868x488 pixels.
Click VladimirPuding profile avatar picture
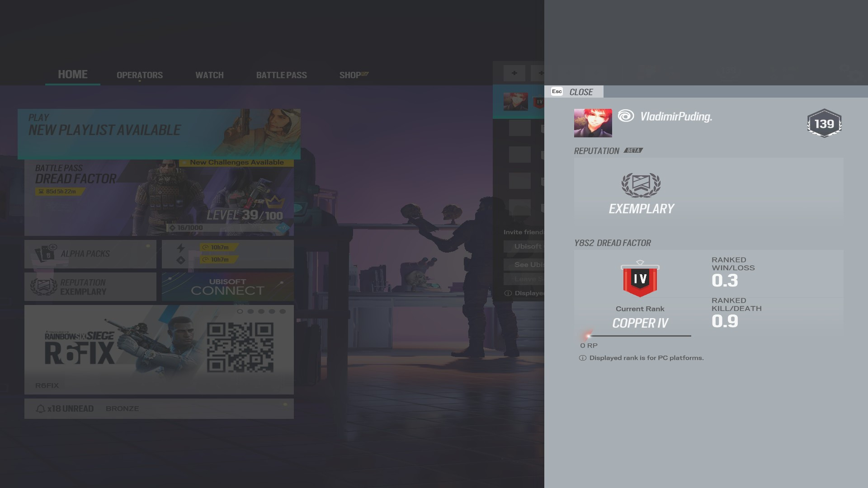coord(593,123)
